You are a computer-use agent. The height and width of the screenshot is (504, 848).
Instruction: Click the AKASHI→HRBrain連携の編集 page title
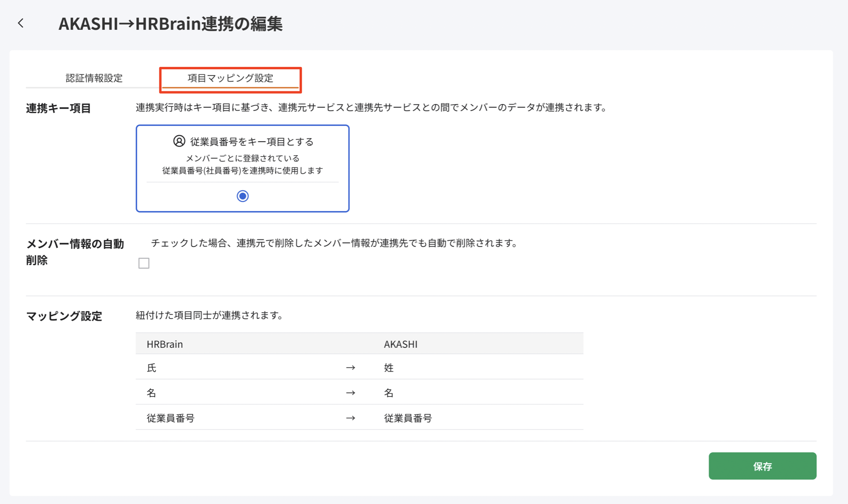171,24
